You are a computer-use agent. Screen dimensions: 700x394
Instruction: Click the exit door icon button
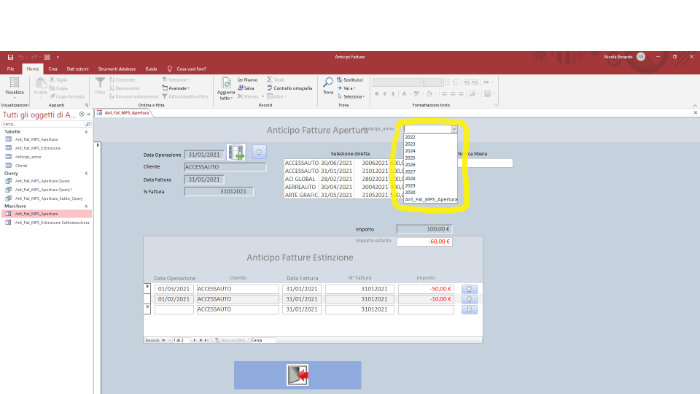click(x=298, y=375)
